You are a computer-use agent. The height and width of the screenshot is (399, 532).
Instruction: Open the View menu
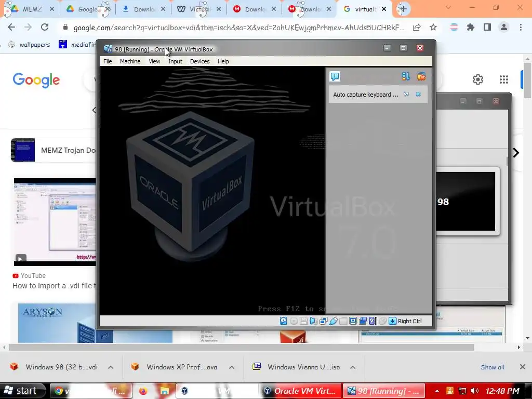point(154,61)
